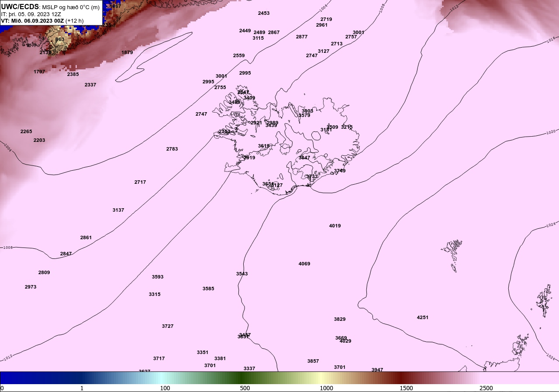Image resolution: width=559 pixels, height=392 pixels.
Task: Click the 3215 height value in east Iceland
Action: pos(347,127)
